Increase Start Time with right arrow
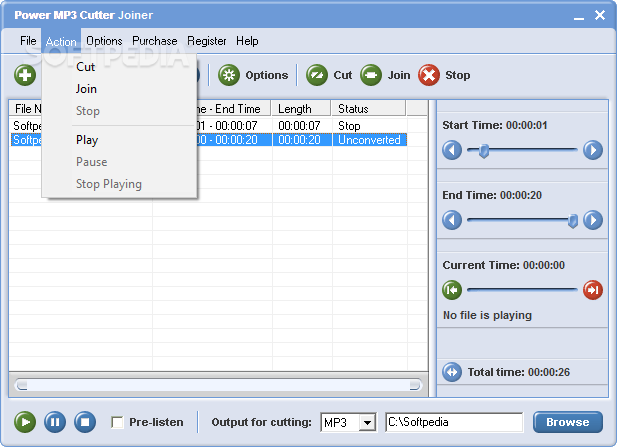This screenshot has height=447, width=617. tap(593, 150)
